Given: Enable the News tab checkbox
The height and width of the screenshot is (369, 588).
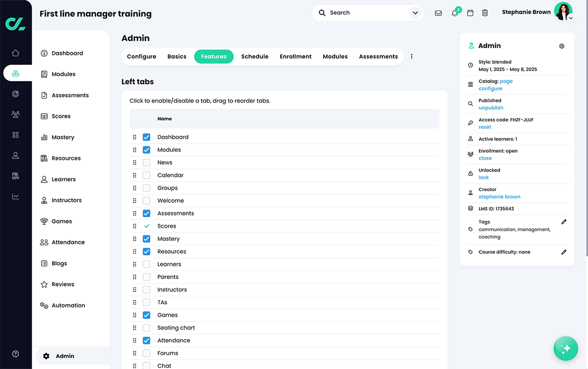Looking at the screenshot, I should pos(146,163).
